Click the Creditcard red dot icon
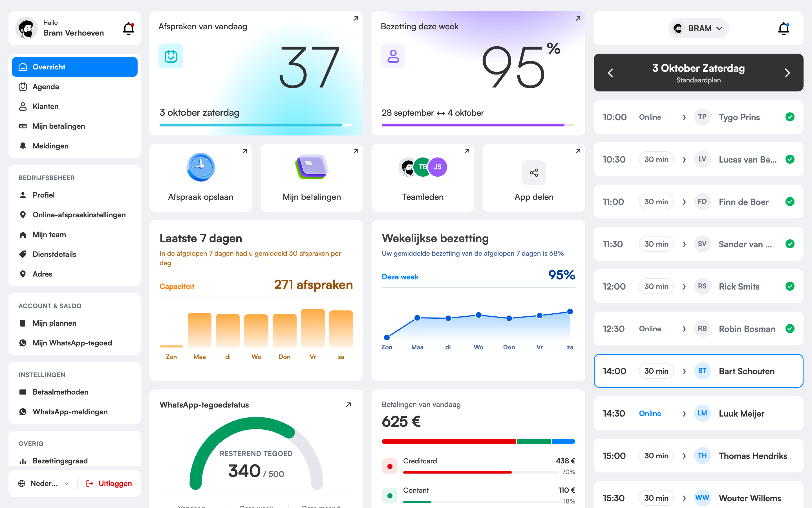 (390, 466)
